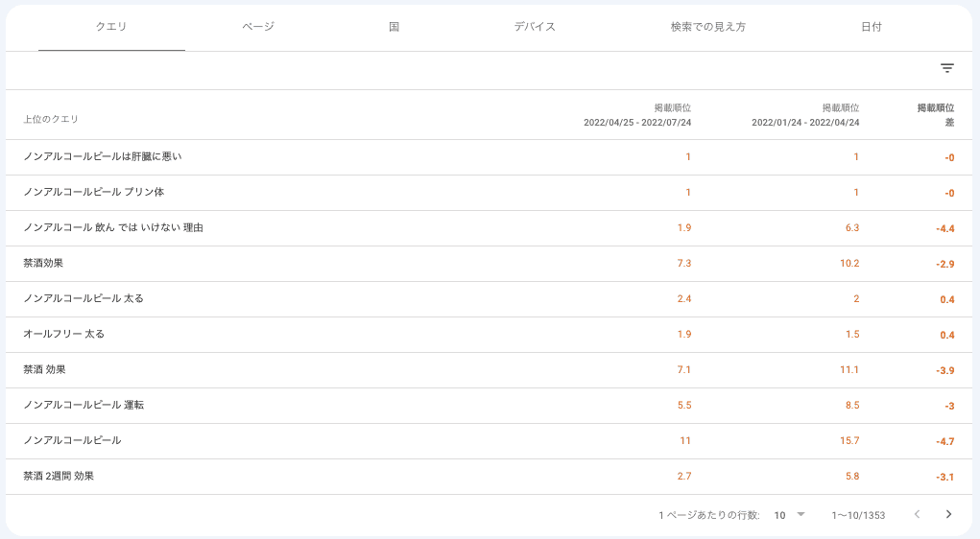980x539 pixels.
Task: Switch to the 国 tab
Action: coord(394,27)
